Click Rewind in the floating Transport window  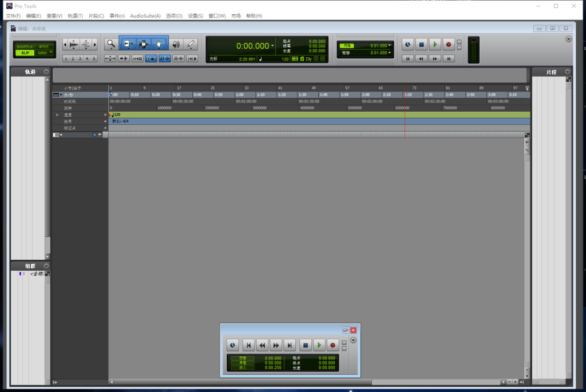[x=262, y=345]
